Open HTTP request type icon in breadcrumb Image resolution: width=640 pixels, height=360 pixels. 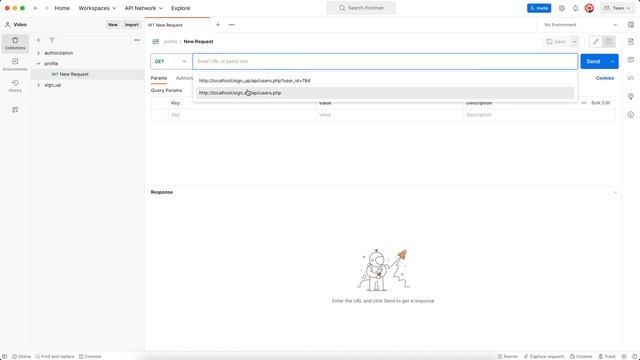[156, 42]
